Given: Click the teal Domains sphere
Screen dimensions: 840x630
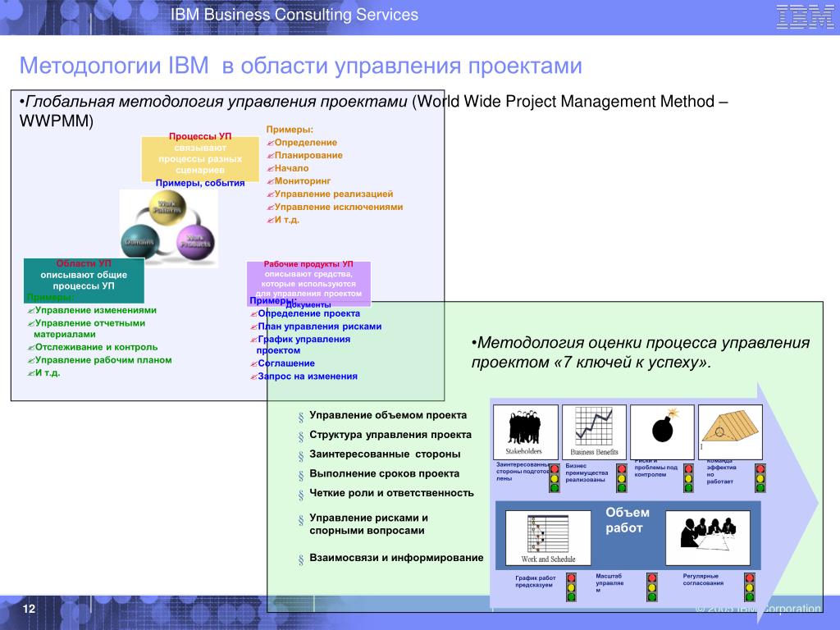Looking at the screenshot, I should pos(139,242).
